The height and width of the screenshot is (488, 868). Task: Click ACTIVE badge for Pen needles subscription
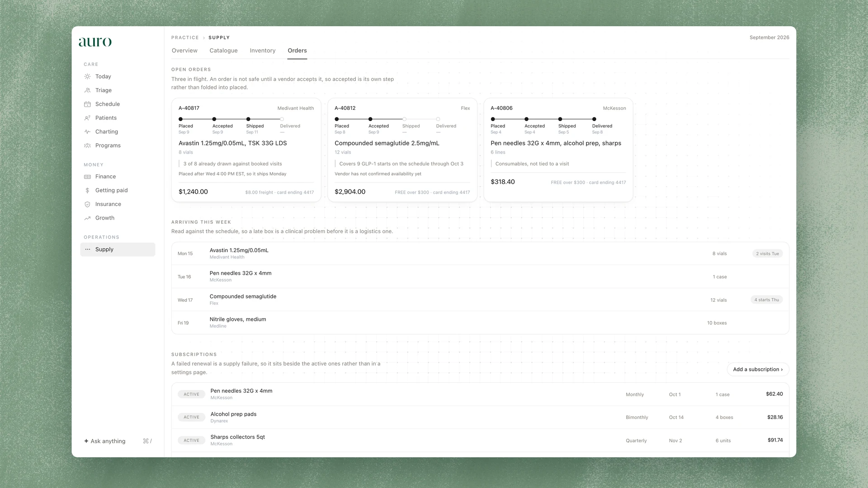pos(191,394)
